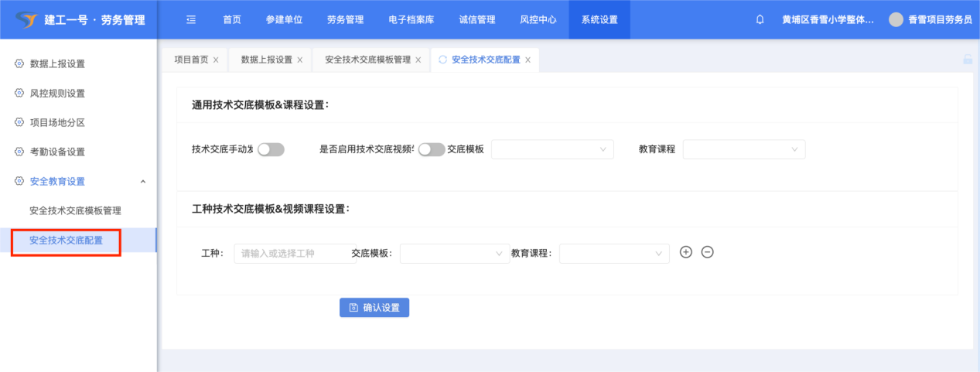Open 安全技术交底模板管理 in the sidebar
This screenshot has width=980, height=372.
75,210
